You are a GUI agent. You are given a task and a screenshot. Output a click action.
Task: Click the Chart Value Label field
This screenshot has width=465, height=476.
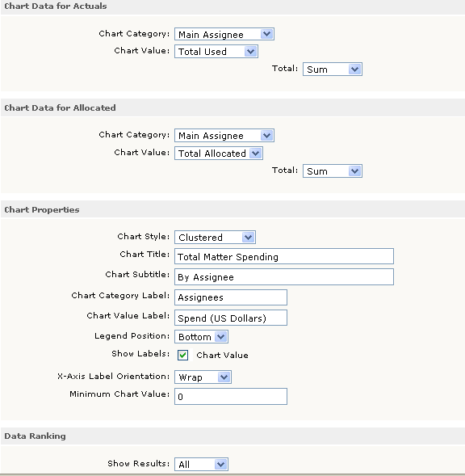point(231,318)
